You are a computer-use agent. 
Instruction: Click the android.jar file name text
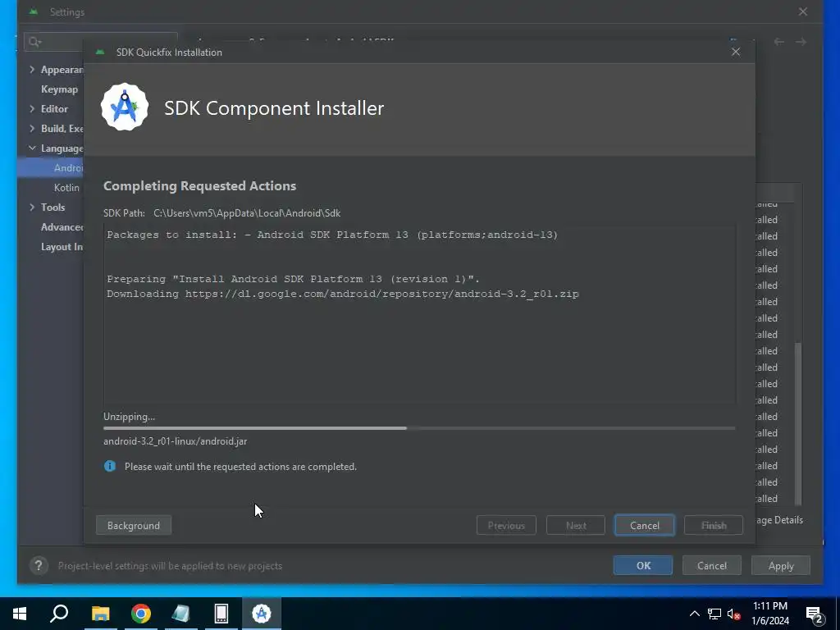point(176,441)
